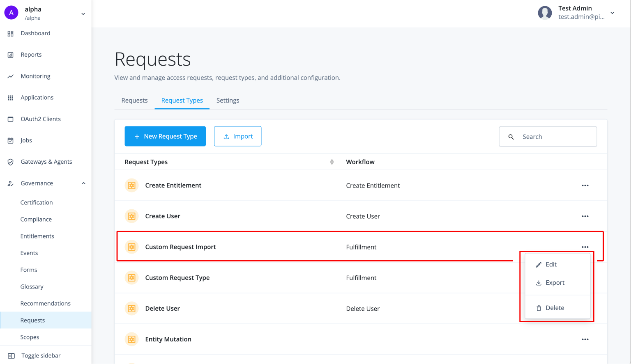Sort the Request Types column
This screenshot has height=364, width=631.
pyautogui.click(x=332, y=162)
